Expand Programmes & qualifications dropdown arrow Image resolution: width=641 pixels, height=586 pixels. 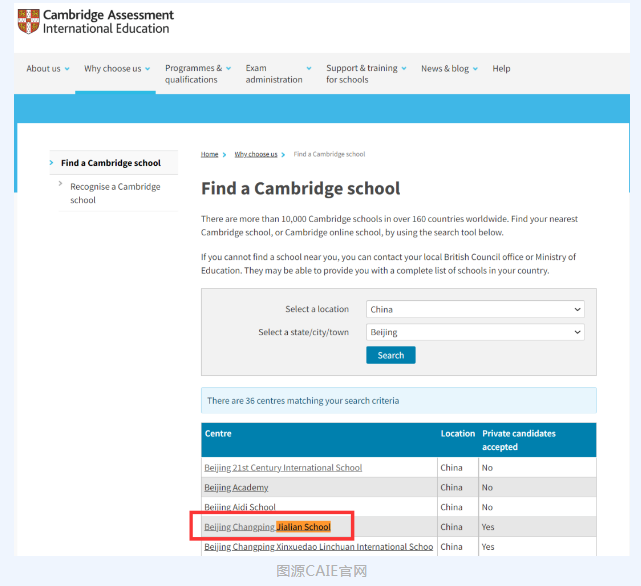click(228, 69)
